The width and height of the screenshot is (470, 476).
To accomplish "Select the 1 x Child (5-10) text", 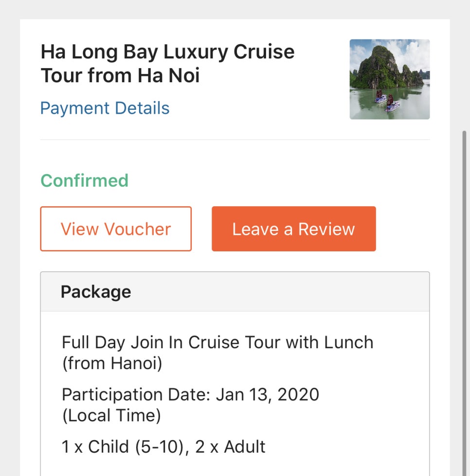I will [x=123, y=447].
